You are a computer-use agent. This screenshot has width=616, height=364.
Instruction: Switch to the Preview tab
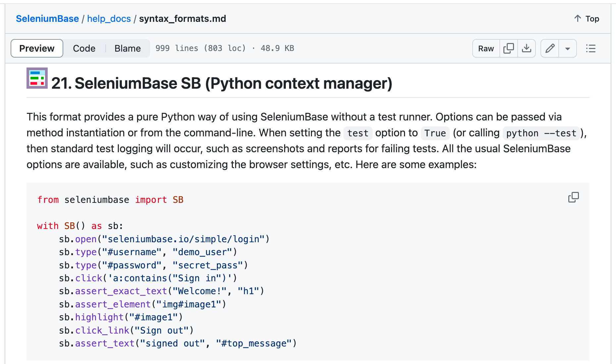(37, 48)
